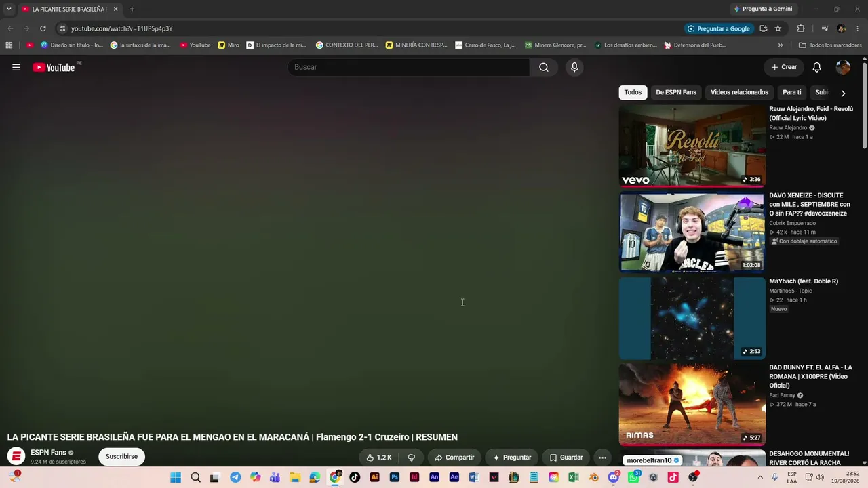Start voice search with the microphone

pos(574,67)
